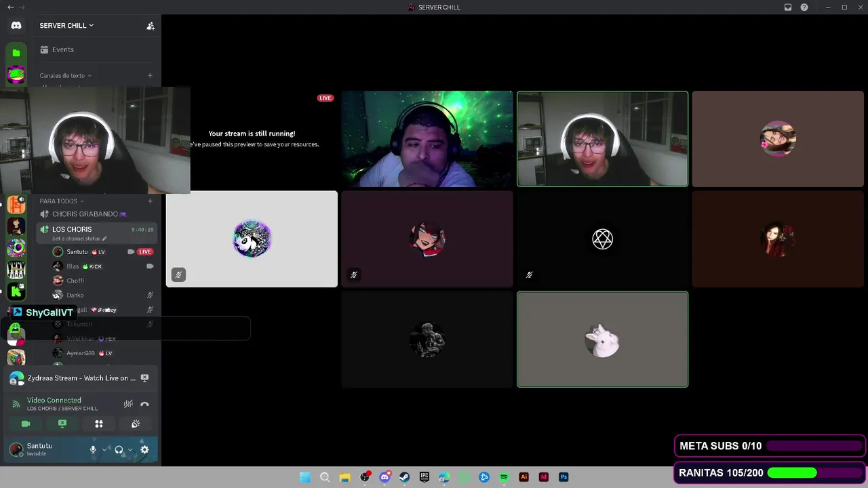Edit the Set a channel status text

[79, 239]
